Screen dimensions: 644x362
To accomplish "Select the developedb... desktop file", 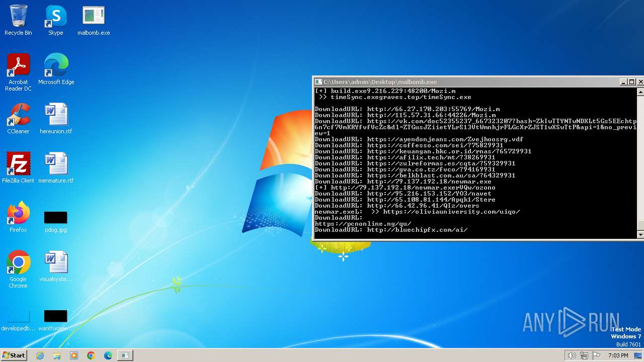I will point(18,321).
